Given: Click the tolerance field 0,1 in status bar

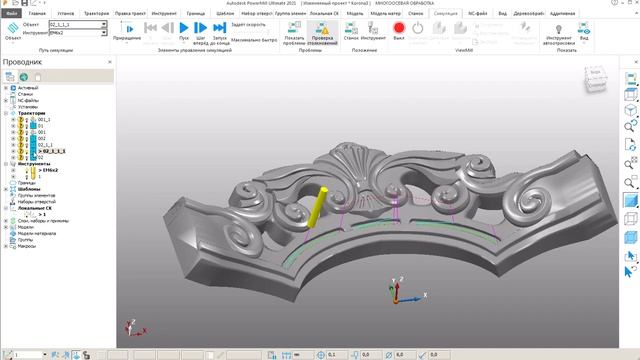Looking at the screenshot, I should coord(336,355).
